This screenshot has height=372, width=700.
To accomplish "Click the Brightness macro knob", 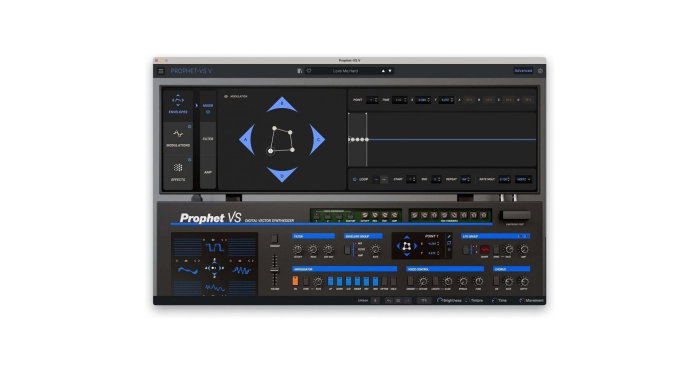I will coord(440,301).
